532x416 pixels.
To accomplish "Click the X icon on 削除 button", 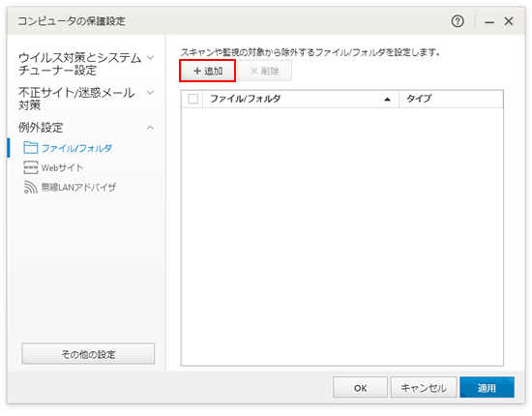I will coord(253,71).
